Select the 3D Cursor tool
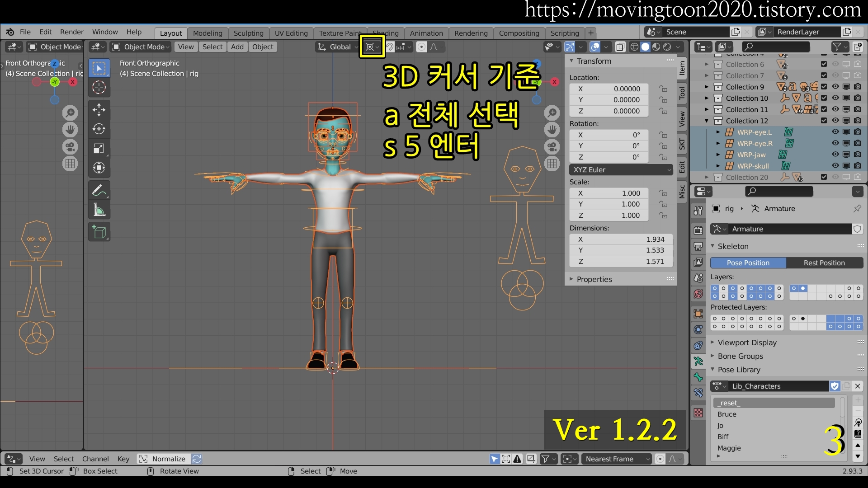The height and width of the screenshot is (488, 868). (x=99, y=88)
